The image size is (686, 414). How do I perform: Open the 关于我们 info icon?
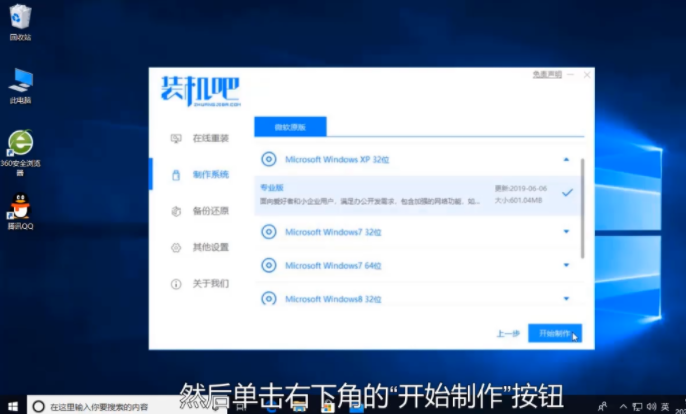point(176,284)
